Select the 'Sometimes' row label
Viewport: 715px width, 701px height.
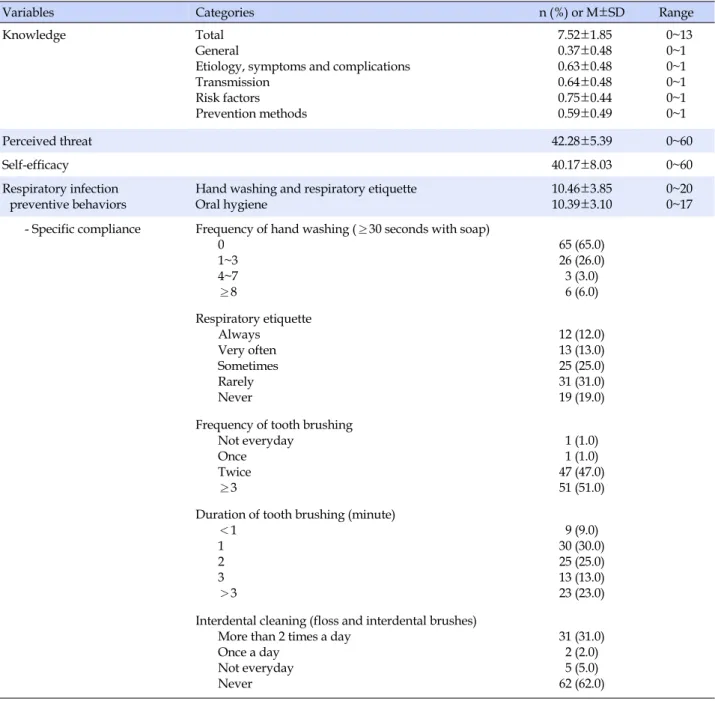coord(248,366)
